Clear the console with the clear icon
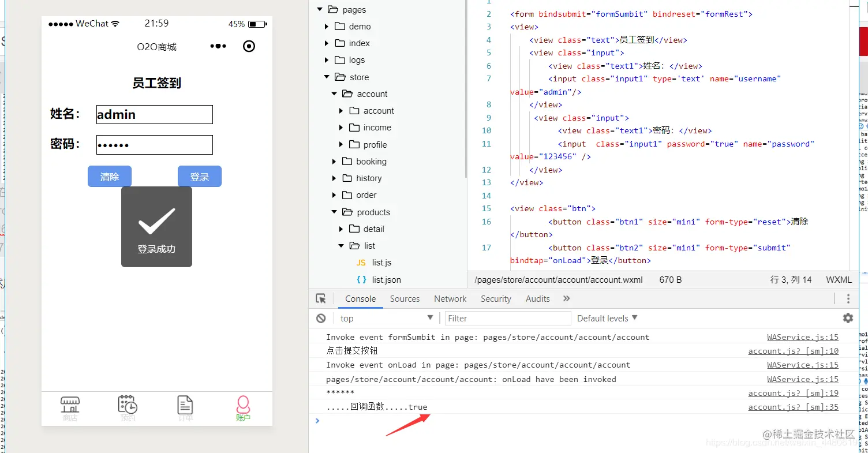This screenshot has width=868, height=453. (321, 318)
